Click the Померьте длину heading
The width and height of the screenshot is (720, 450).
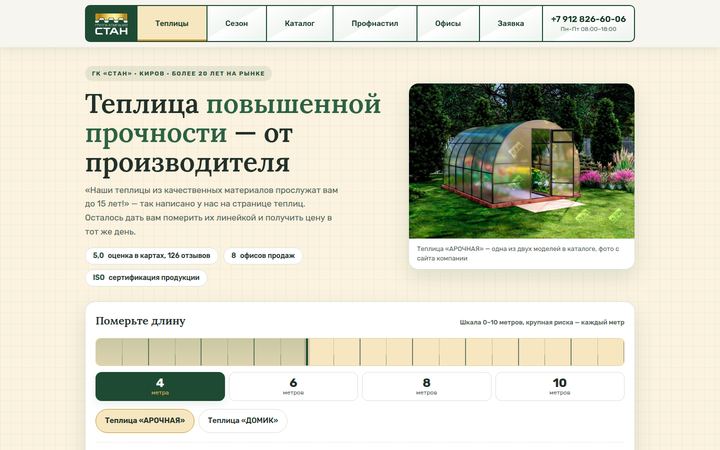(x=141, y=321)
